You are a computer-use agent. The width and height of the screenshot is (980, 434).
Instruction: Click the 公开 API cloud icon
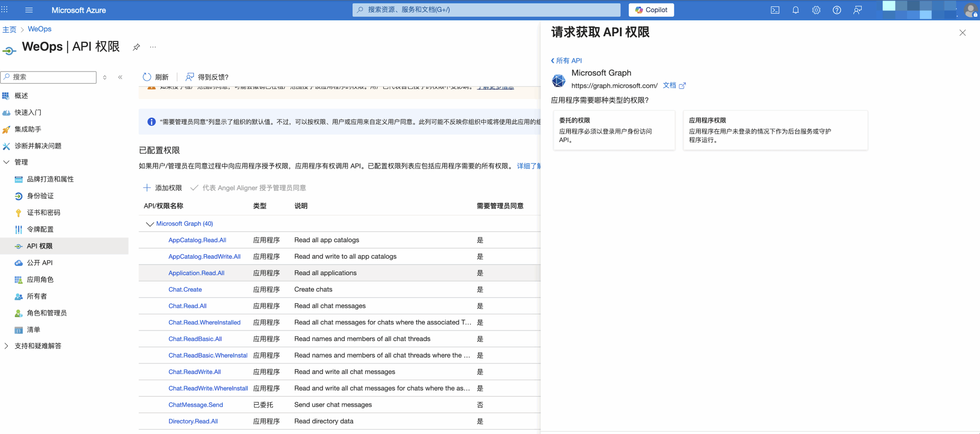tap(18, 263)
